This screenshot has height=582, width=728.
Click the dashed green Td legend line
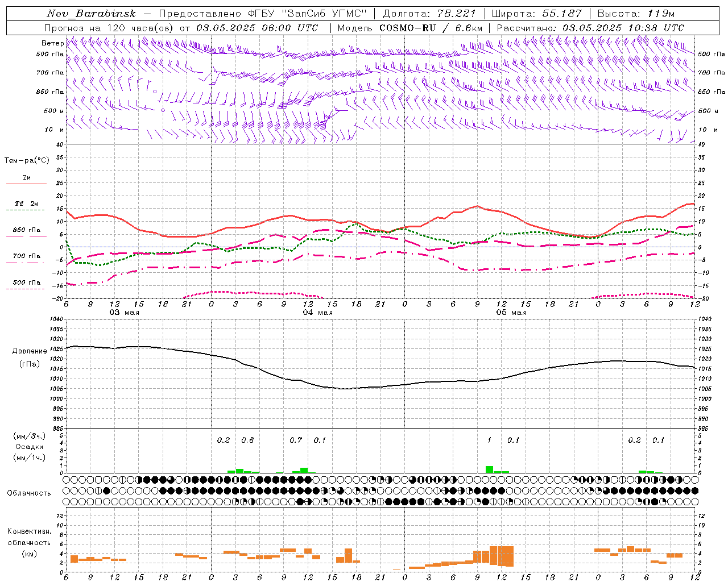pyautogui.click(x=25, y=210)
